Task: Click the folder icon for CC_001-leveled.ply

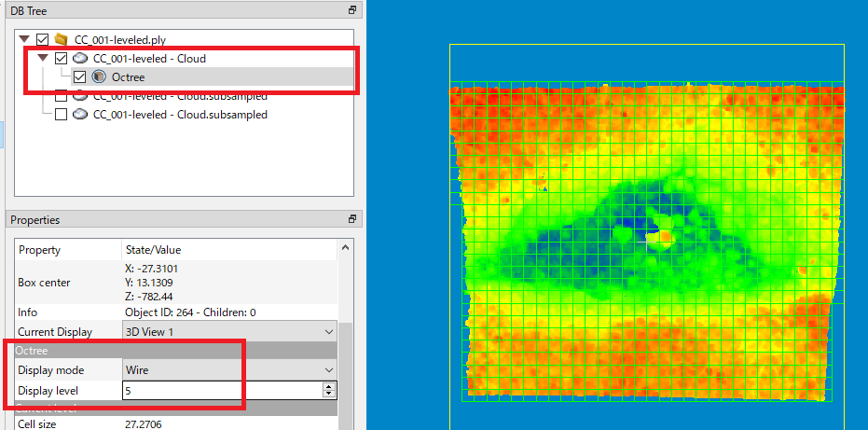Action: click(62, 40)
